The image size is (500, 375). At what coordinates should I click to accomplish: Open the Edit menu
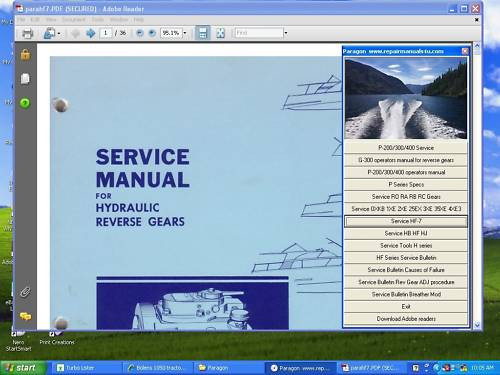point(35,20)
